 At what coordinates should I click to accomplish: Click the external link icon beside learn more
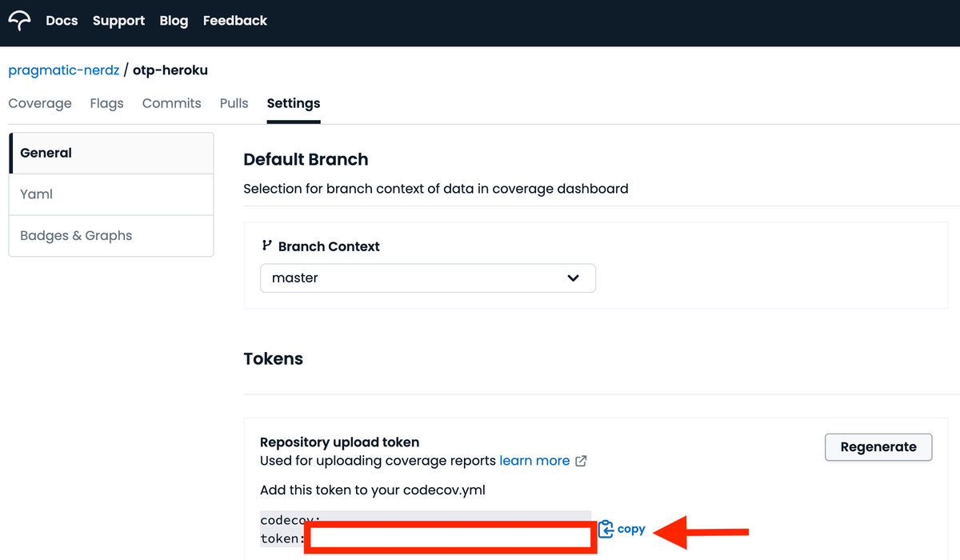point(582,461)
